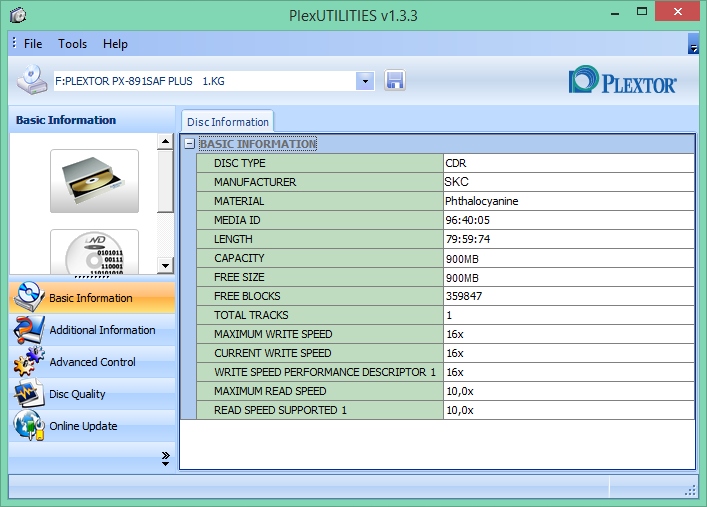Select the optical drive thumbnail icon
The height and width of the screenshot is (507, 707).
[x=94, y=181]
